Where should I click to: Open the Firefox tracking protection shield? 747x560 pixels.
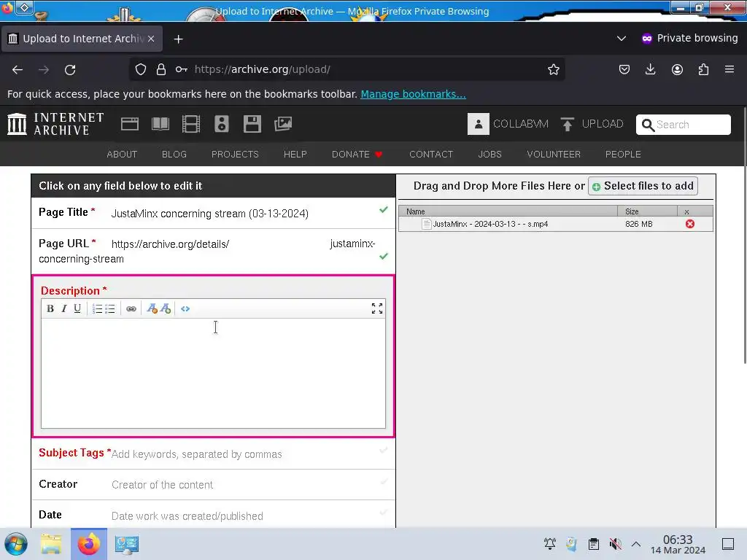click(141, 69)
